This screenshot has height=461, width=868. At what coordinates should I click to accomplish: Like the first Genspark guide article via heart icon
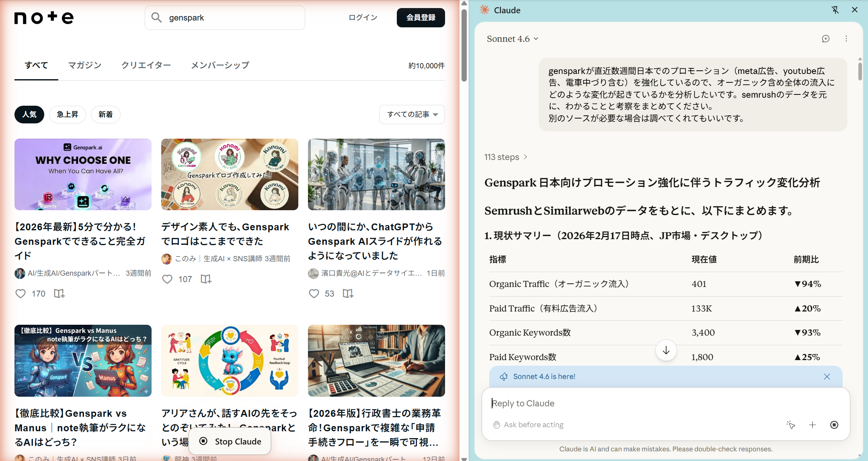(x=21, y=293)
